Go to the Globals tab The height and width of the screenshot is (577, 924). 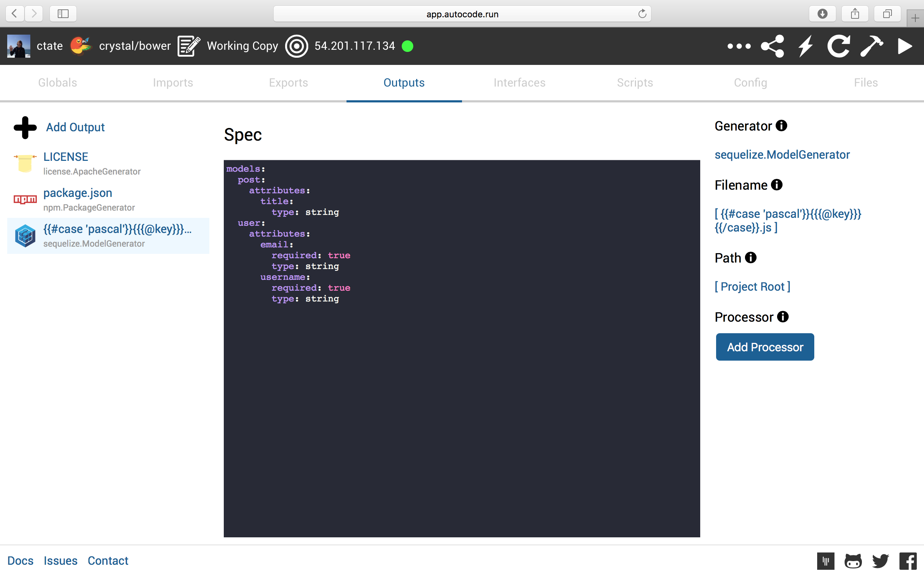(x=58, y=83)
